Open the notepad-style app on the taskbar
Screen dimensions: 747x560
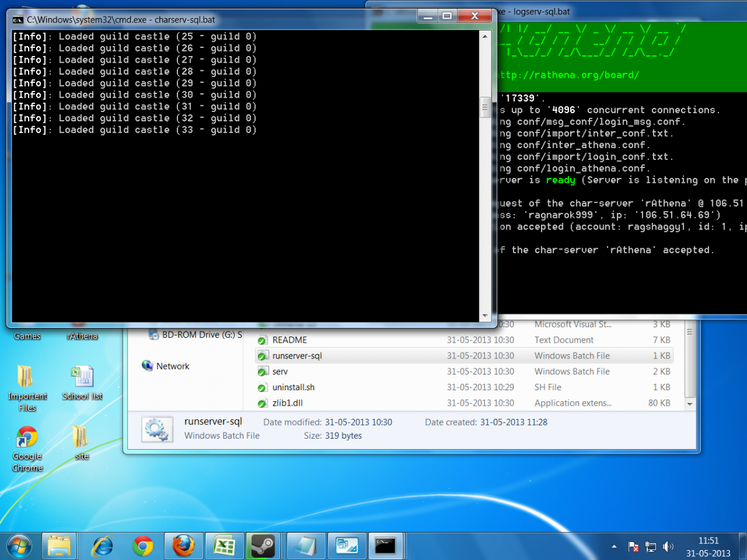(305, 546)
